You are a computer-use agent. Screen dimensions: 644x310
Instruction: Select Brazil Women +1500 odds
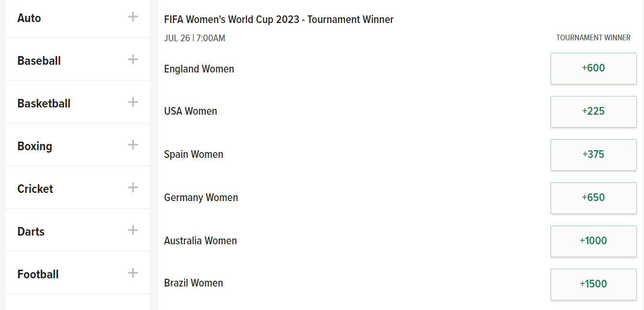point(593,284)
